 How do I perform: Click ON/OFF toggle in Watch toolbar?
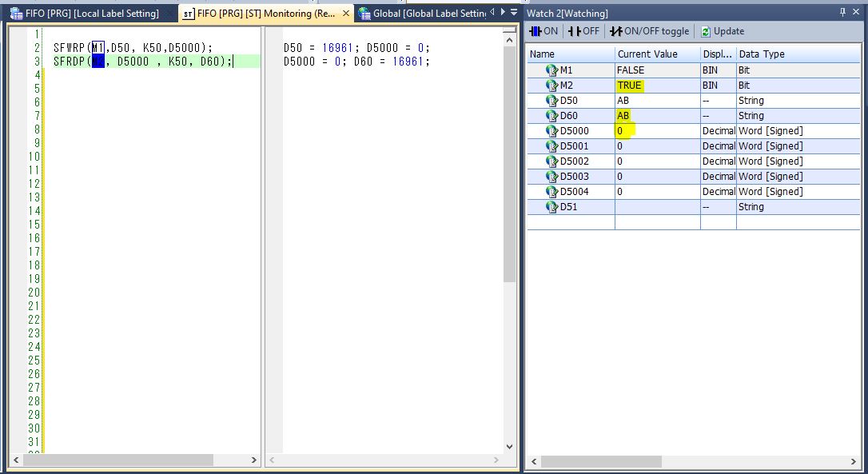pyautogui.click(x=649, y=31)
